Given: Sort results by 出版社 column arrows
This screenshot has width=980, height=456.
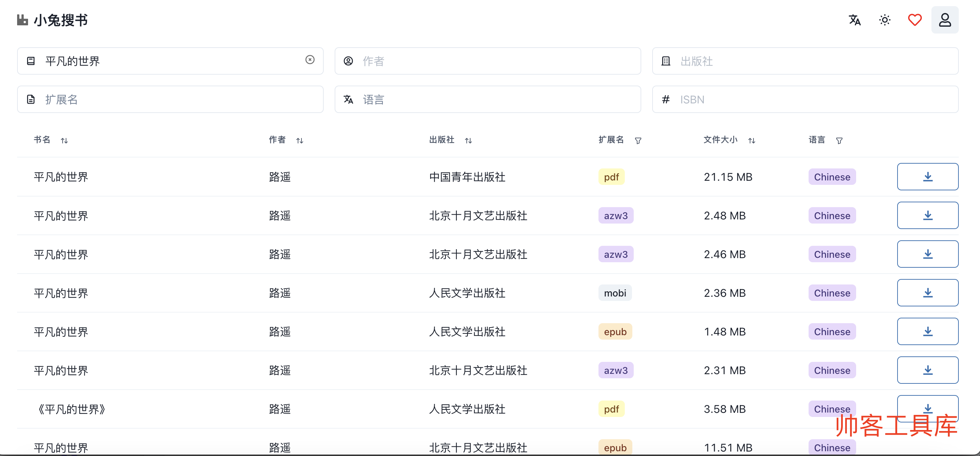Looking at the screenshot, I should click(x=468, y=140).
